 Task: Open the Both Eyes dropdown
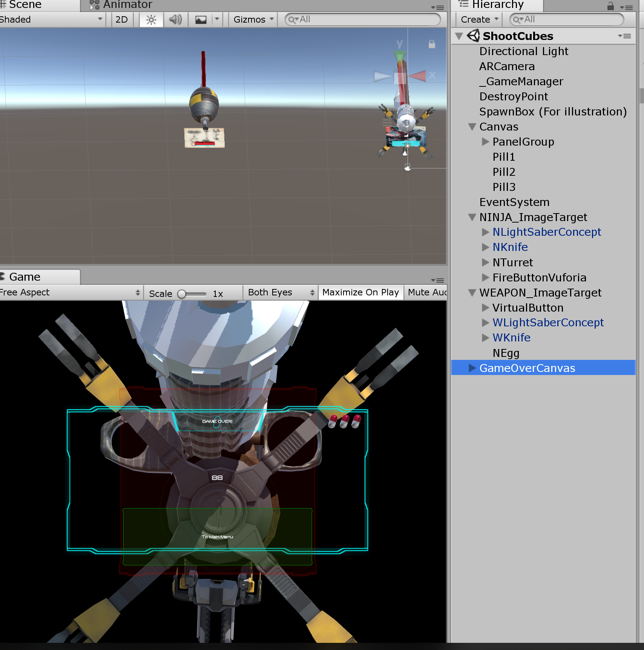(281, 292)
